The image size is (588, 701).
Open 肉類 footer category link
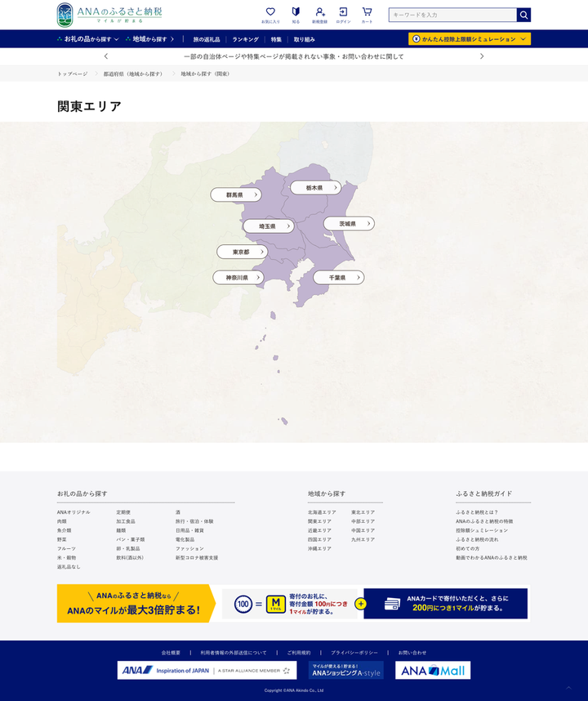[x=62, y=521]
